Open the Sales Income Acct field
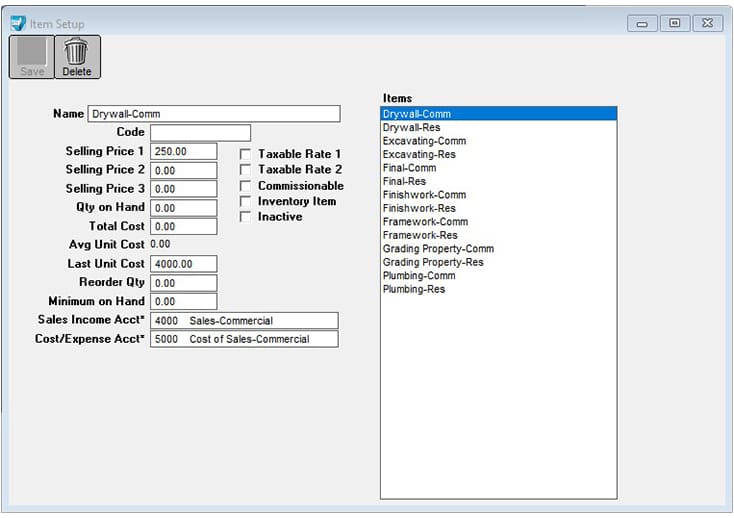 [244, 321]
